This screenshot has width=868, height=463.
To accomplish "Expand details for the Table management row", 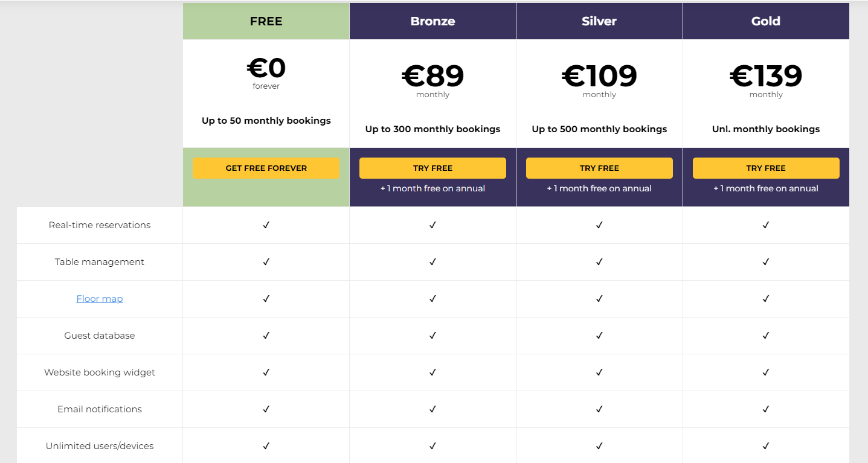I will (x=100, y=262).
